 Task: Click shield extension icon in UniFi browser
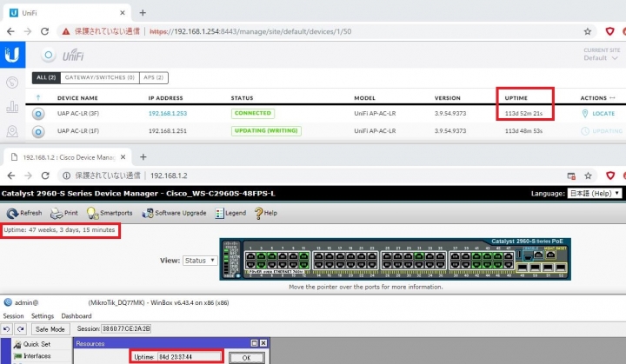click(x=609, y=31)
